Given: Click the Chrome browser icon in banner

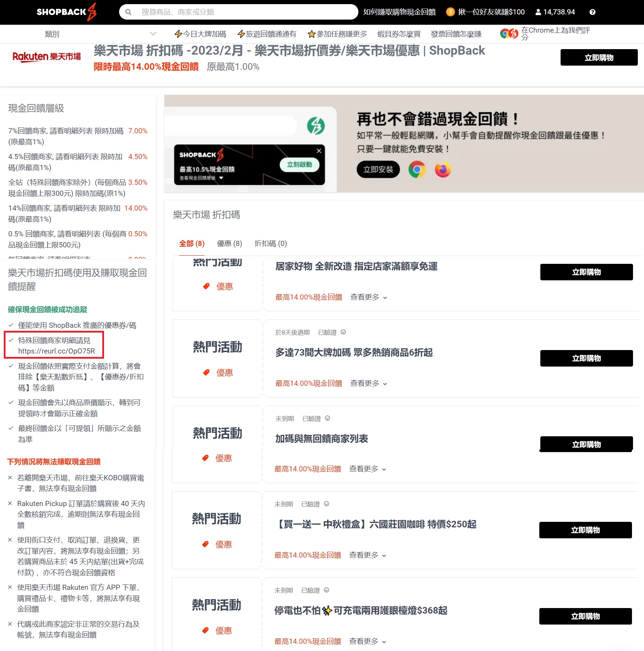Looking at the screenshot, I should coord(417,169).
